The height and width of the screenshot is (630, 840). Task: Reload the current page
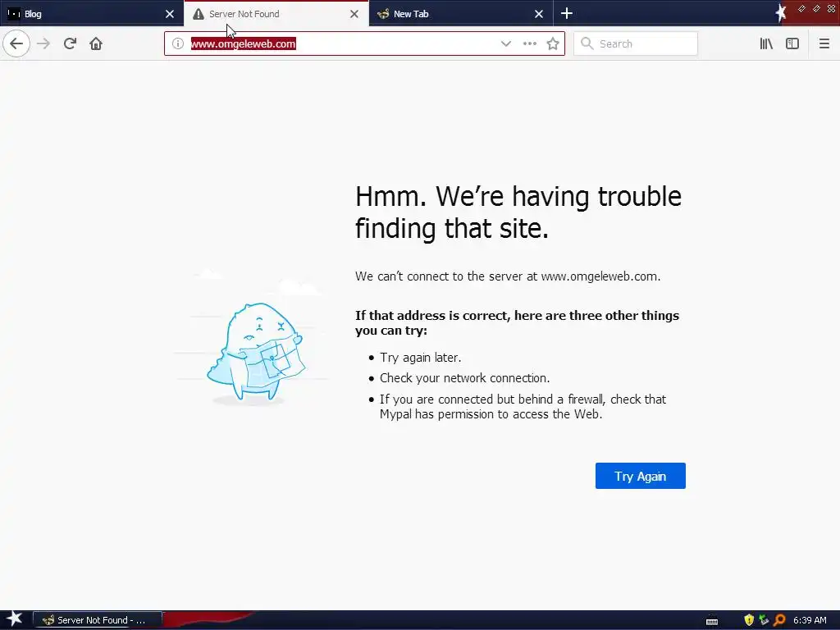(70, 43)
